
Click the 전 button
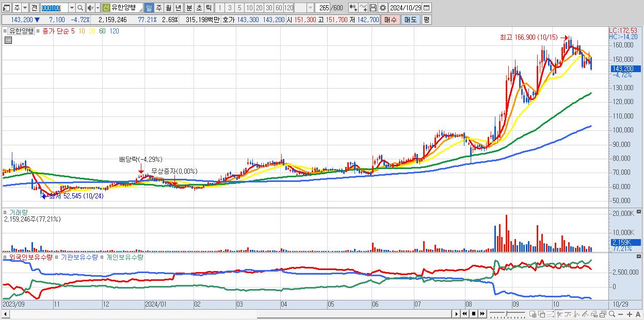click(x=35, y=8)
